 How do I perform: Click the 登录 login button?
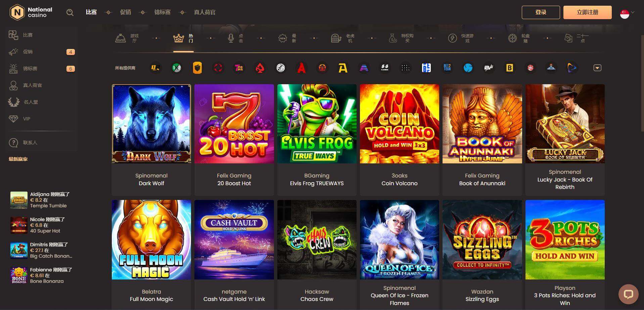coord(541,12)
